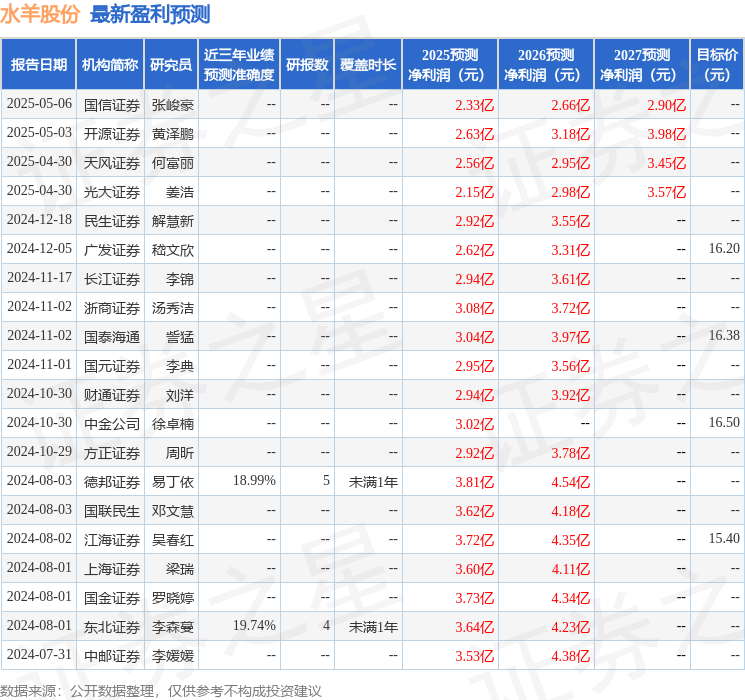Click researcher name 罗晓婷
The image size is (745, 700).
click(x=173, y=598)
